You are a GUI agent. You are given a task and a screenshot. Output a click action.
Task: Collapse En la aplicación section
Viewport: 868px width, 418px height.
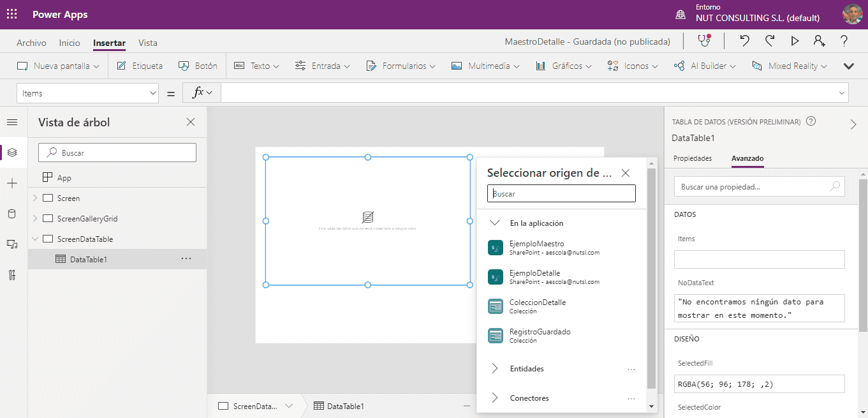point(494,223)
